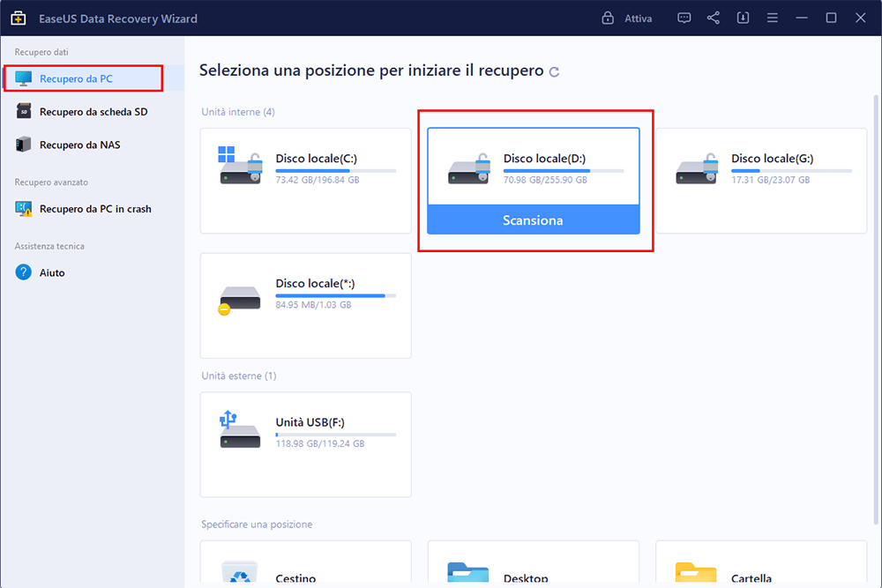Image resolution: width=882 pixels, height=588 pixels.
Task: Click the import/download icon in title bar
Action: pyautogui.click(x=743, y=18)
